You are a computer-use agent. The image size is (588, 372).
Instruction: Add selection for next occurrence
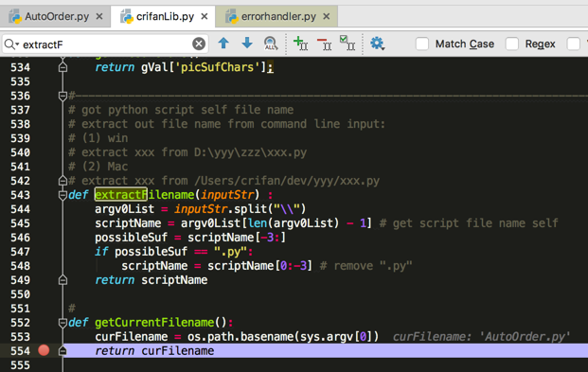point(301,44)
